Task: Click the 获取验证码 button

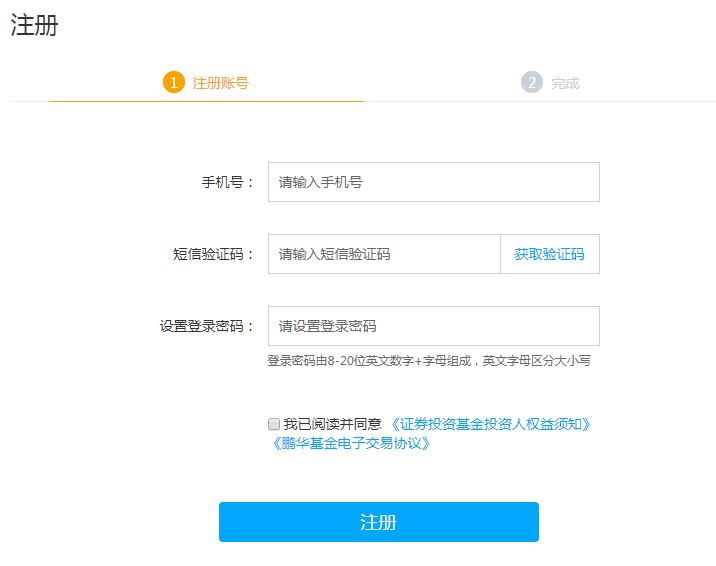Action: 550,254
